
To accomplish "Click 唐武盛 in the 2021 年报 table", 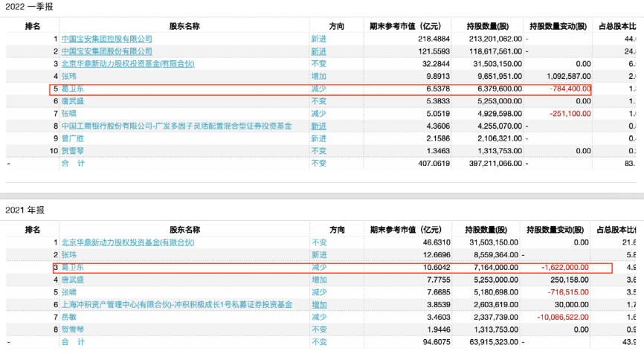I will (71, 280).
